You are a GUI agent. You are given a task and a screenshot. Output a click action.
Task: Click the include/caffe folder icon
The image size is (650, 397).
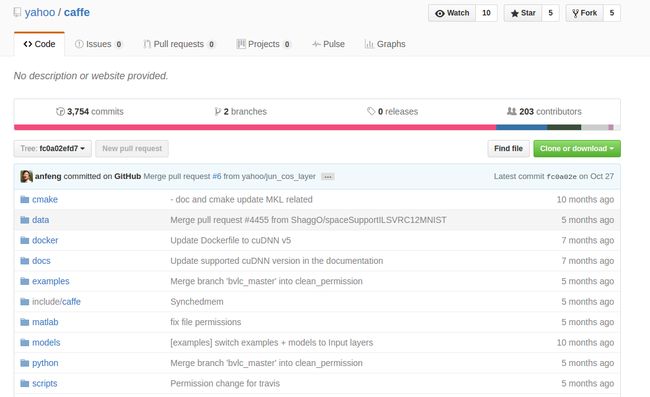point(25,302)
